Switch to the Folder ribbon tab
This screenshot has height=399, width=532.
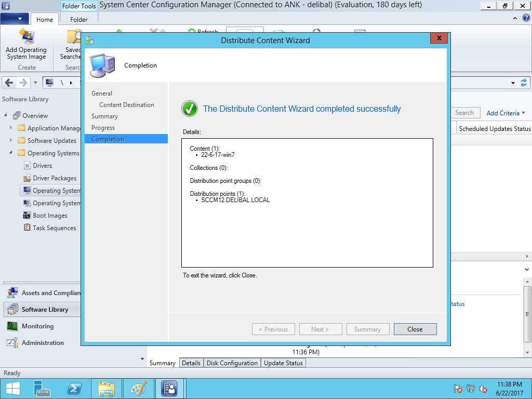coord(79,19)
